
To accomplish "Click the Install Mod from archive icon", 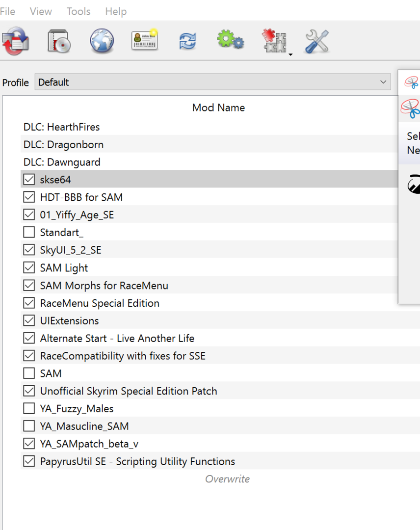I will coord(59,41).
